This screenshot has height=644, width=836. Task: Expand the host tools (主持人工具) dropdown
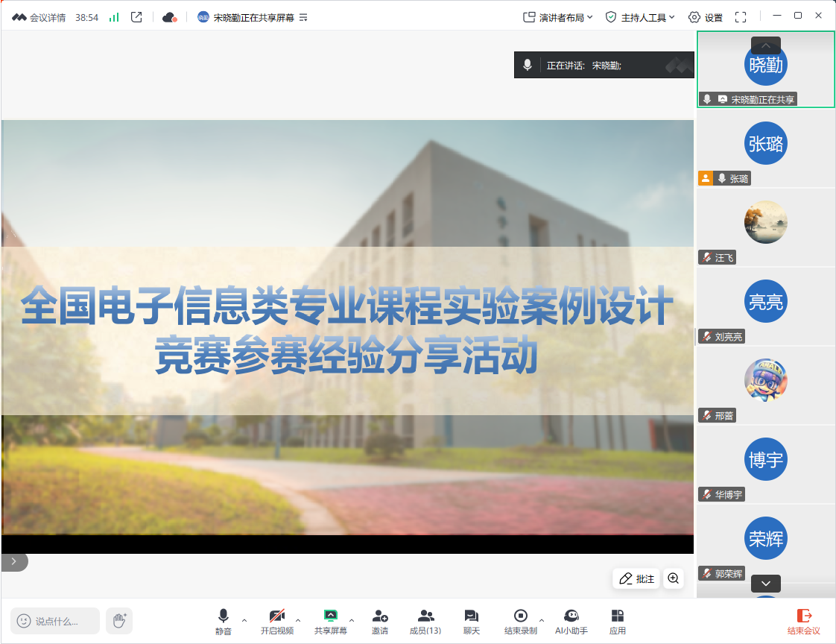point(640,17)
